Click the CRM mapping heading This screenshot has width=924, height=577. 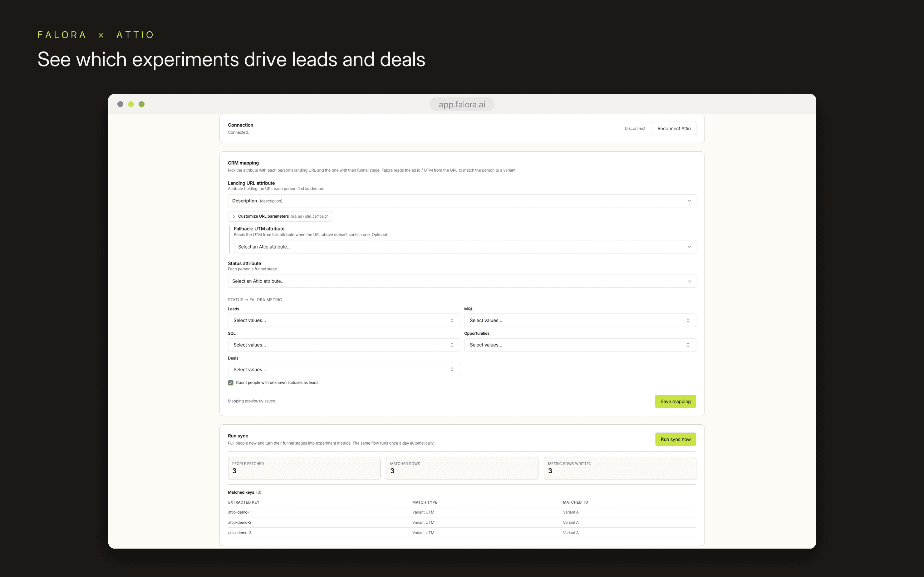(243, 163)
